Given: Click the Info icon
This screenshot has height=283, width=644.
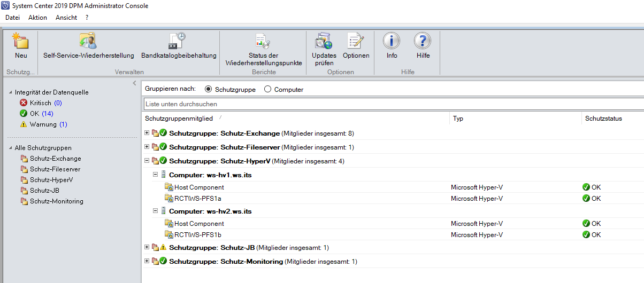Looking at the screenshot, I should tap(392, 41).
